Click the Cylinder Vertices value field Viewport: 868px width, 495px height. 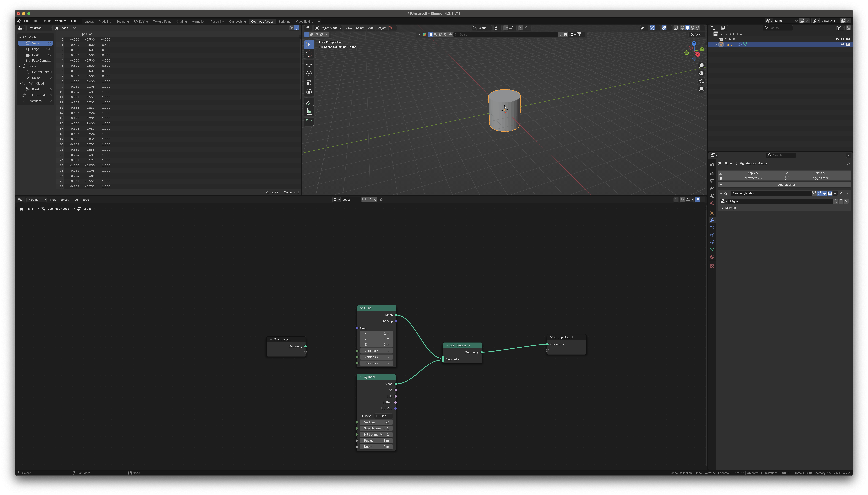(x=376, y=422)
